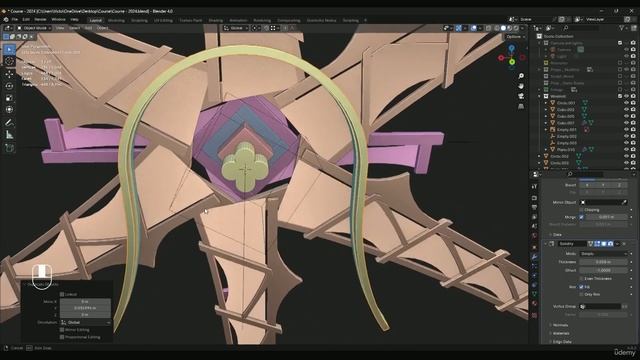Viewport: 640px width, 360px height.
Task: Open the Window menu
Action: (58, 20)
